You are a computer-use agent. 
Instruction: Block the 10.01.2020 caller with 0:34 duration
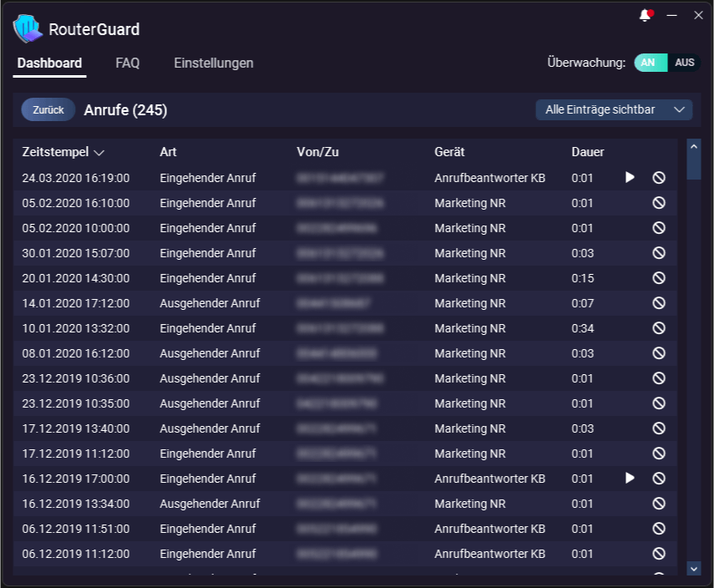click(x=659, y=328)
